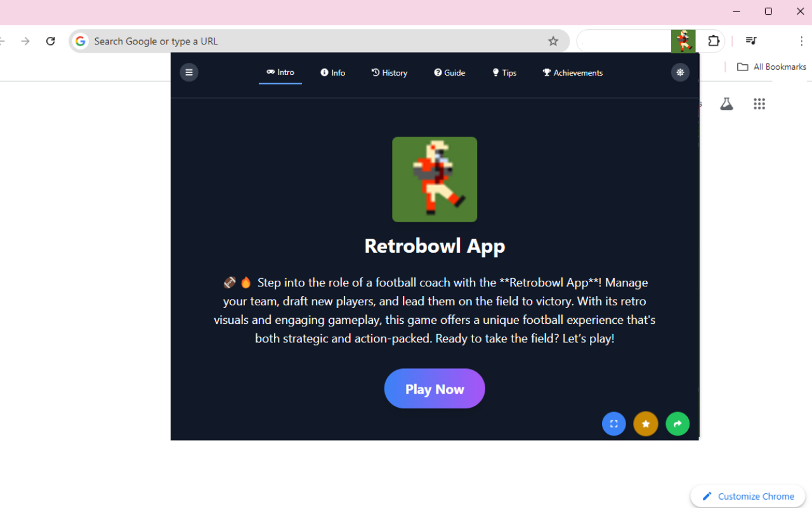Open the media controls icon
Viewport: 812px width, 508px height.
[x=751, y=41]
